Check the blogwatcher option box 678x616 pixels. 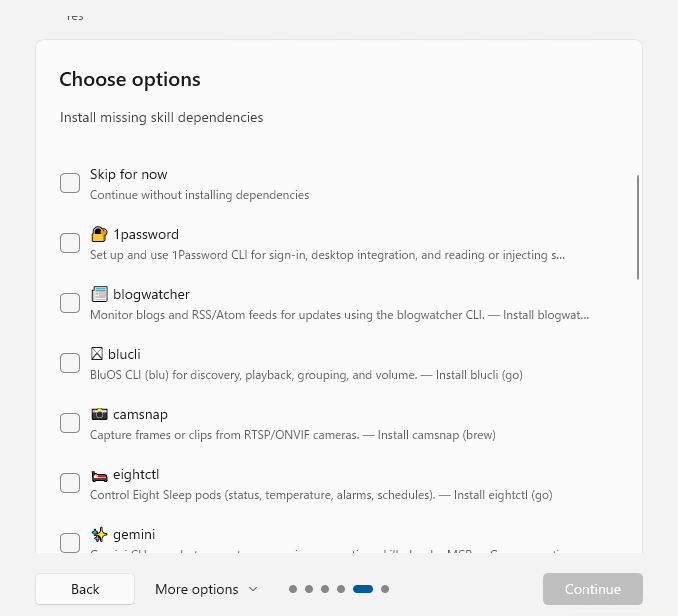[70, 303]
